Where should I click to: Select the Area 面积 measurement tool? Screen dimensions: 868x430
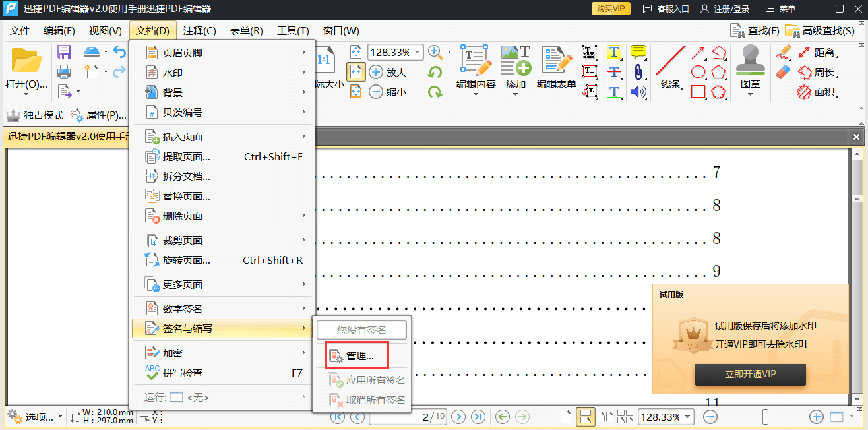coord(818,92)
